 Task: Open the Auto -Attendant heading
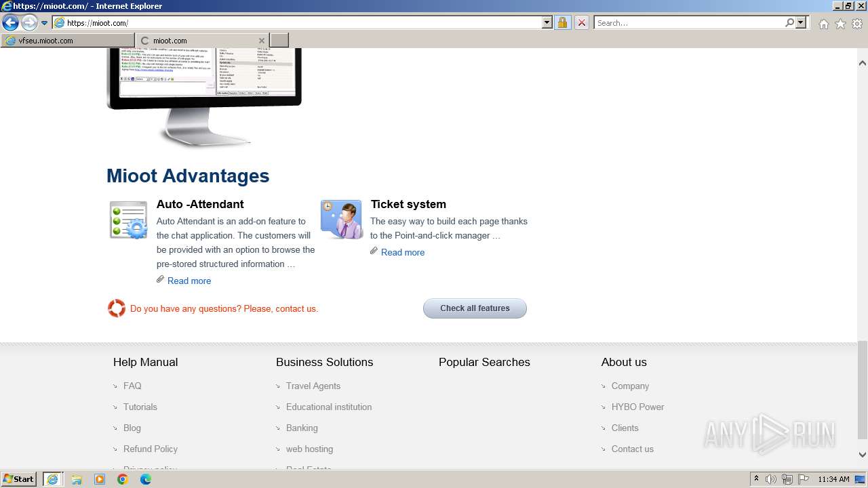(200, 204)
